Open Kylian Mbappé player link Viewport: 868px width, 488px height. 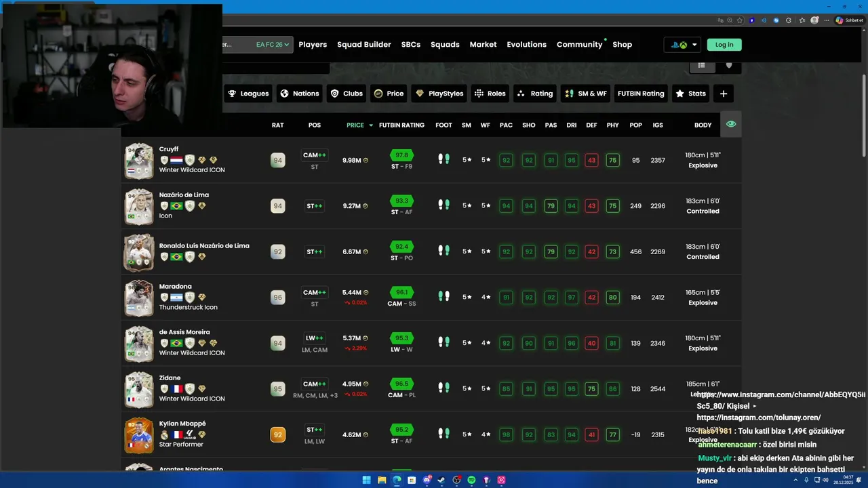click(182, 424)
